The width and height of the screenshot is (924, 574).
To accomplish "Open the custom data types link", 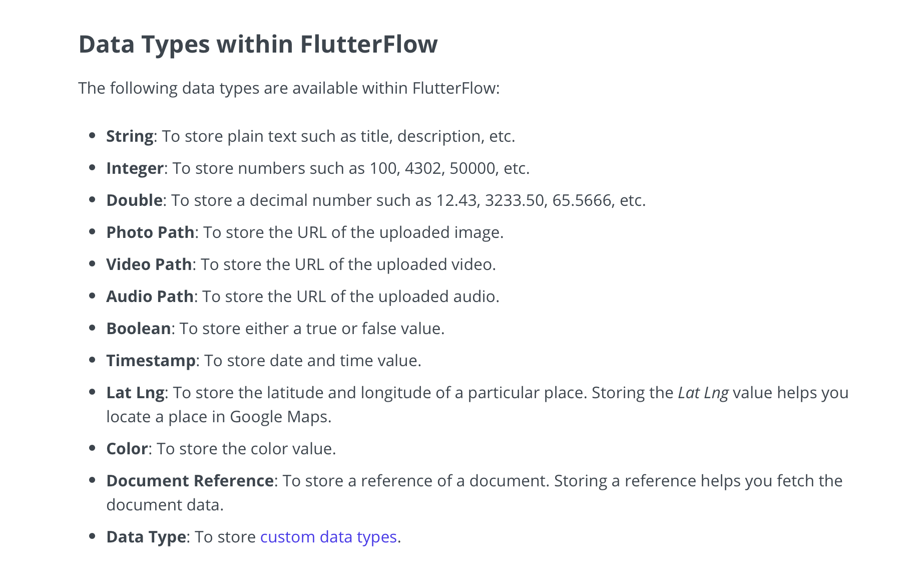I will (328, 537).
